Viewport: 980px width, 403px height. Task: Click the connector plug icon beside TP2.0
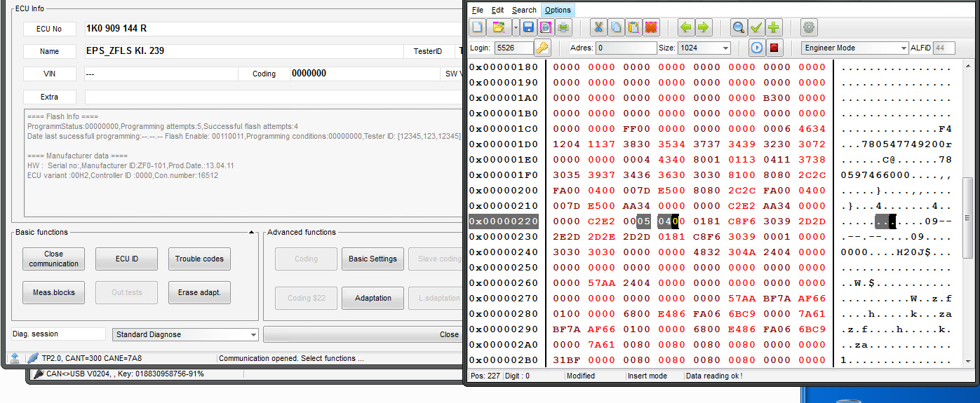(x=32, y=358)
